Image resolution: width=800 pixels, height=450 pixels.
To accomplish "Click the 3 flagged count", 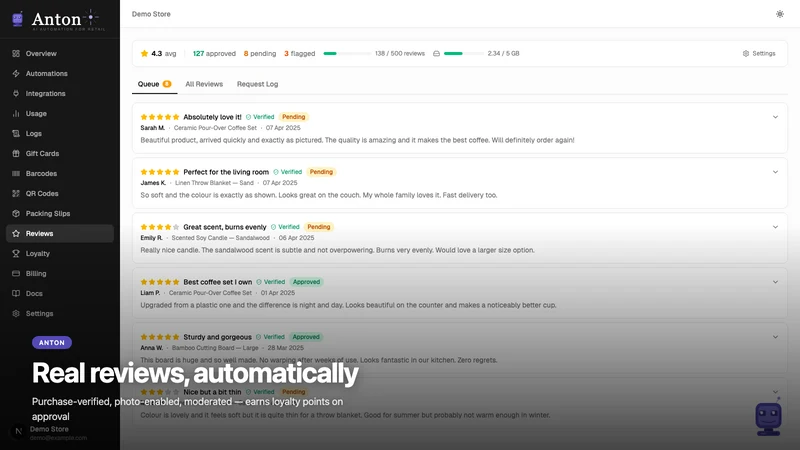I will (299, 54).
